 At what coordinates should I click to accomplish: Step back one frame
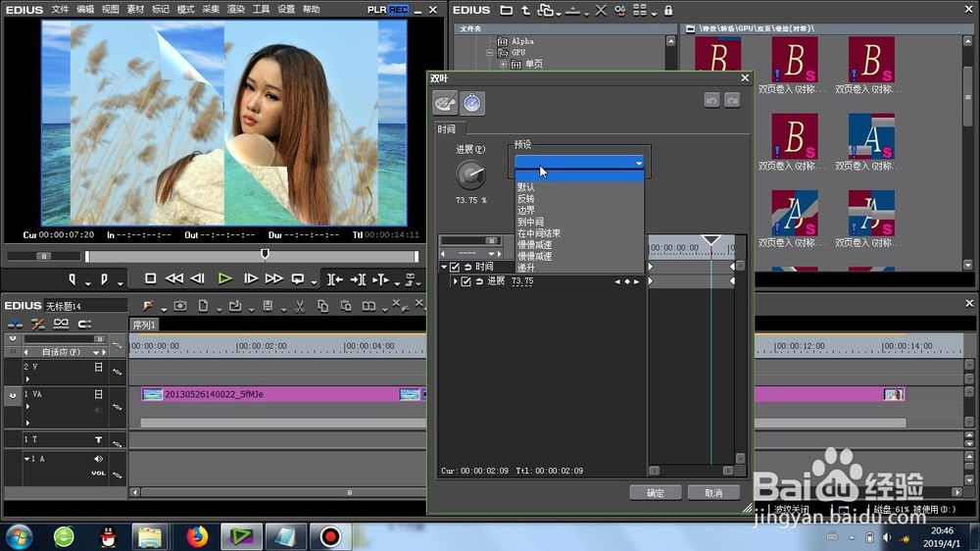tap(198, 278)
